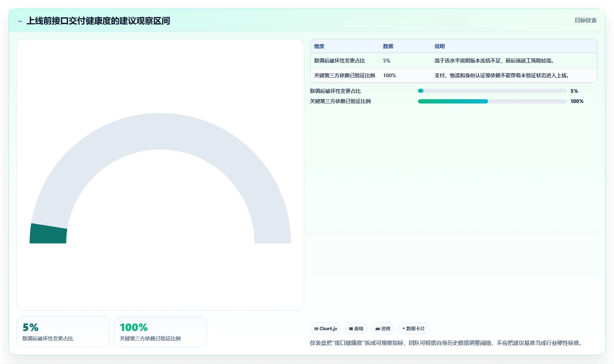This screenshot has width=614, height=364.
Task: Click the 表格 tag chip
Action: (x=356, y=329)
